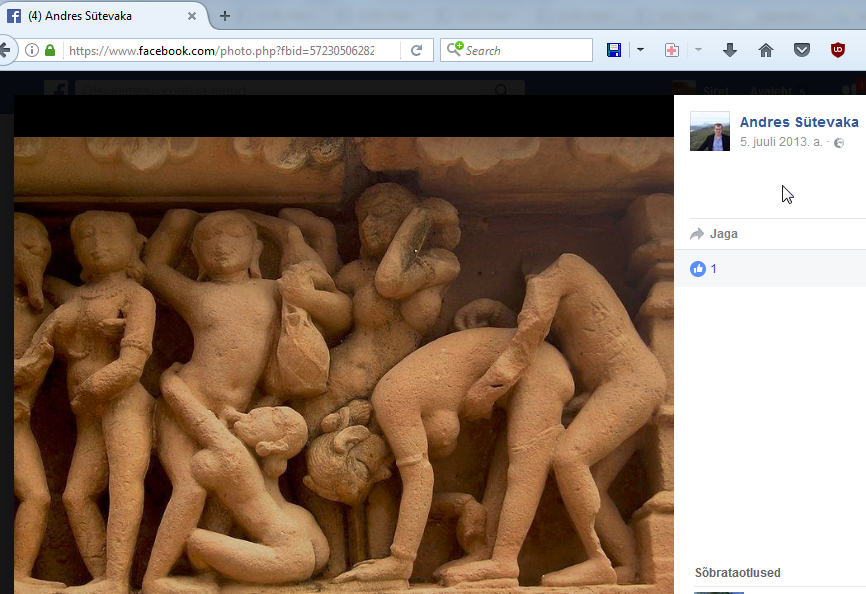
Task: Click the Sõbrataotlused heading
Action: tap(737, 573)
